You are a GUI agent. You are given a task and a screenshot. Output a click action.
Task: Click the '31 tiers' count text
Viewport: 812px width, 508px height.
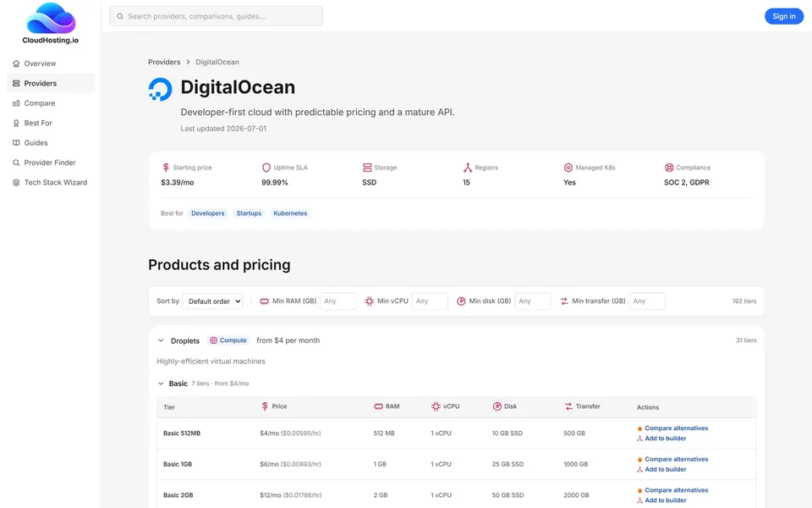pyautogui.click(x=746, y=340)
